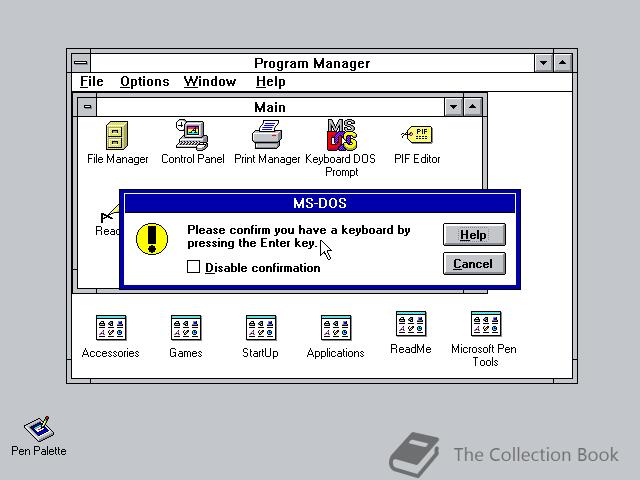This screenshot has width=640, height=480.
Task: Open the Program Manager control-menu box
Action: coord(81,63)
